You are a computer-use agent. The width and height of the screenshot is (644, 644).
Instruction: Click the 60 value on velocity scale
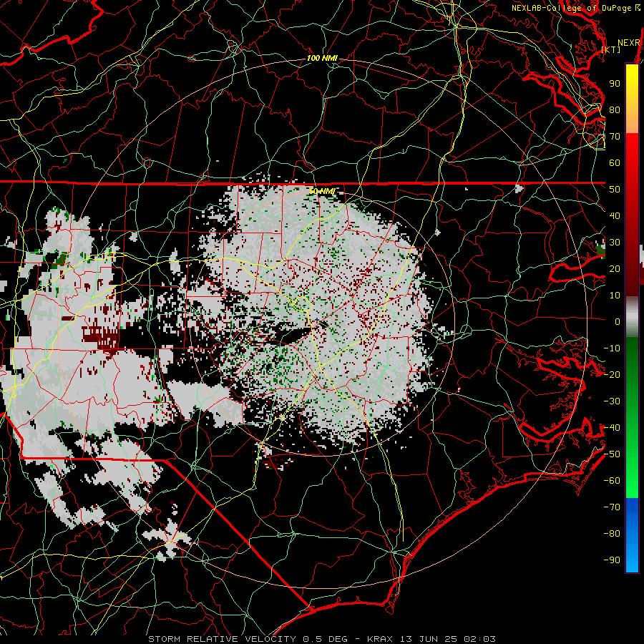coord(615,163)
